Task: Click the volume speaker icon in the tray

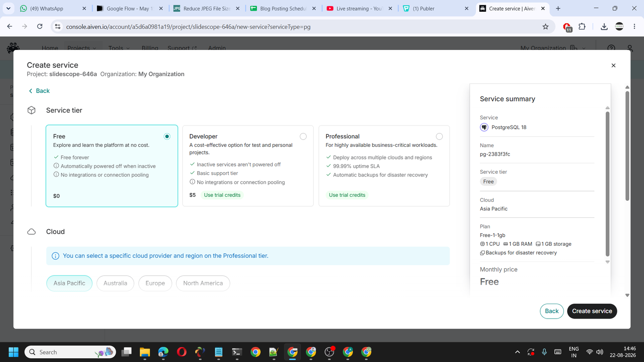Action: [600, 352]
